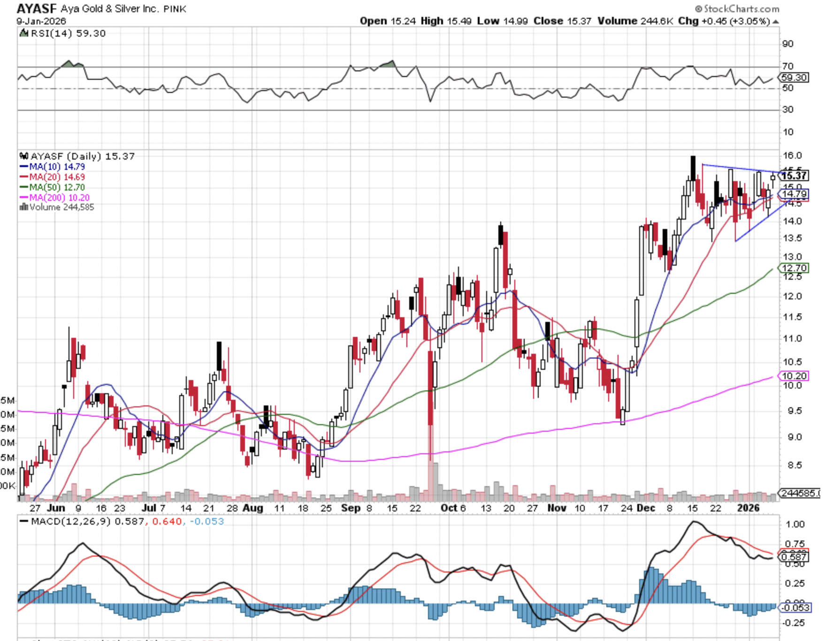Click the copyright symbol before StockCharts.com
The width and height of the screenshot is (840, 641).
click(698, 9)
